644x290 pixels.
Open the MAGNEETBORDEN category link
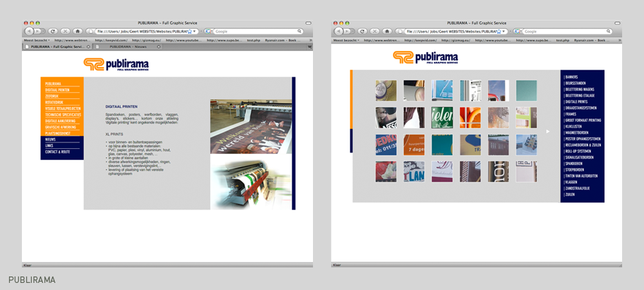(x=576, y=133)
